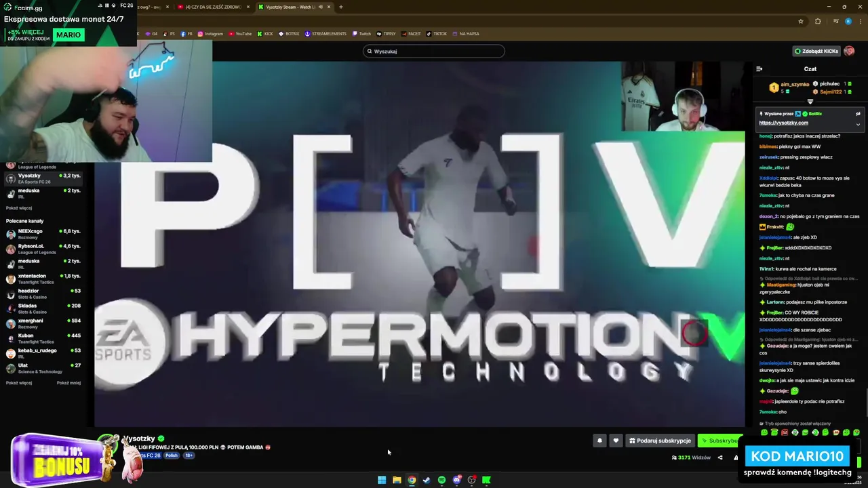Click Podaruj subskrypcje gift button
868x488 pixels.
tap(660, 441)
